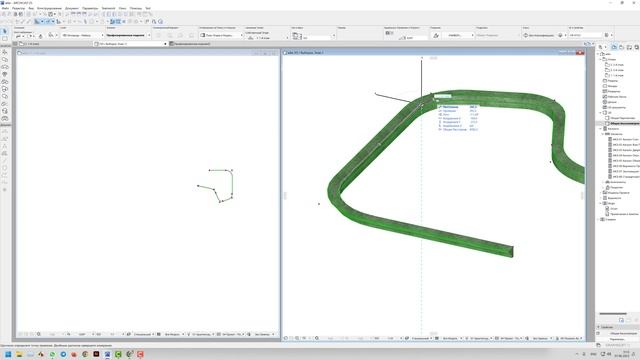Collapse the Элементы node in Navigator
This screenshot has width=640, height=360.
point(603,134)
